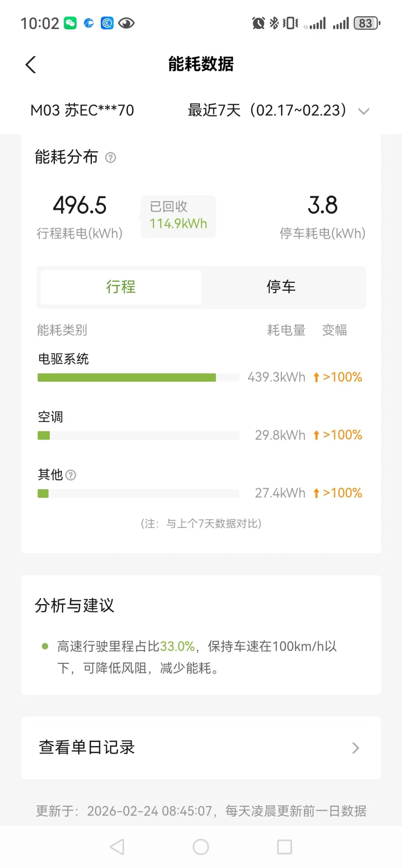Tap the question mark beside 其他
This screenshot has height=868, width=402.
point(71,475)
